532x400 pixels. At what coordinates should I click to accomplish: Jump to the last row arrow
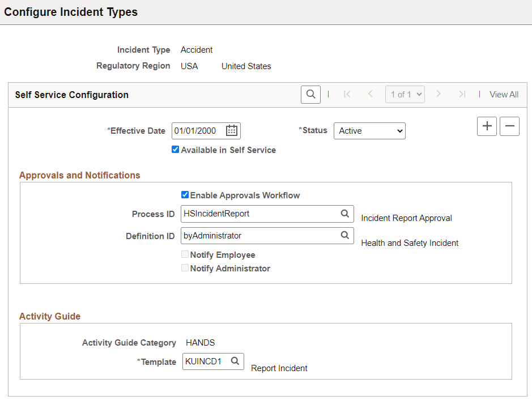[461, 94]
